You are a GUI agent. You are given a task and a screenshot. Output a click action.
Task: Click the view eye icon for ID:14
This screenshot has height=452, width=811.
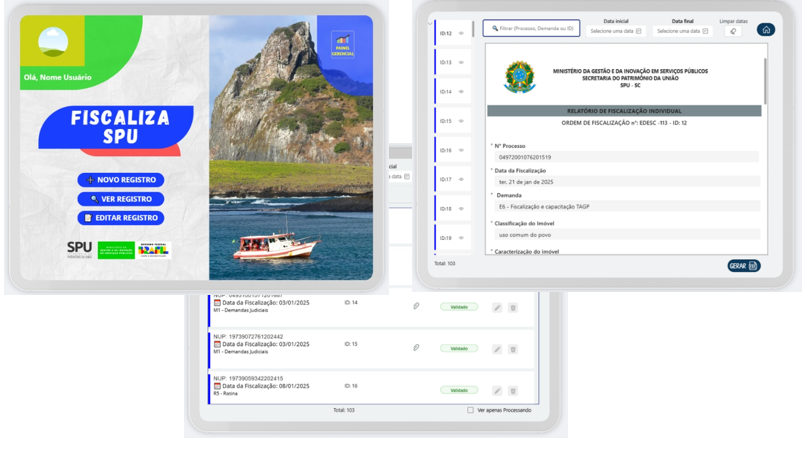[461, 92]
